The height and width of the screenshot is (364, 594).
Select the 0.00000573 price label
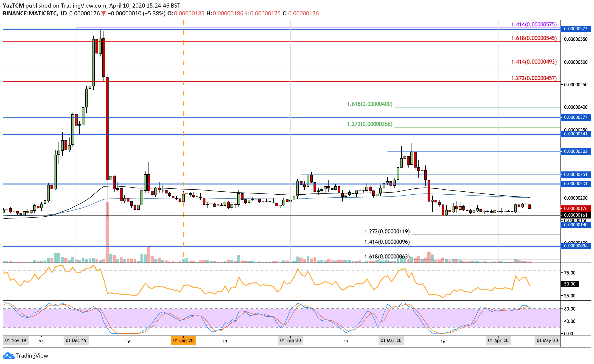(x=576, y=29)
